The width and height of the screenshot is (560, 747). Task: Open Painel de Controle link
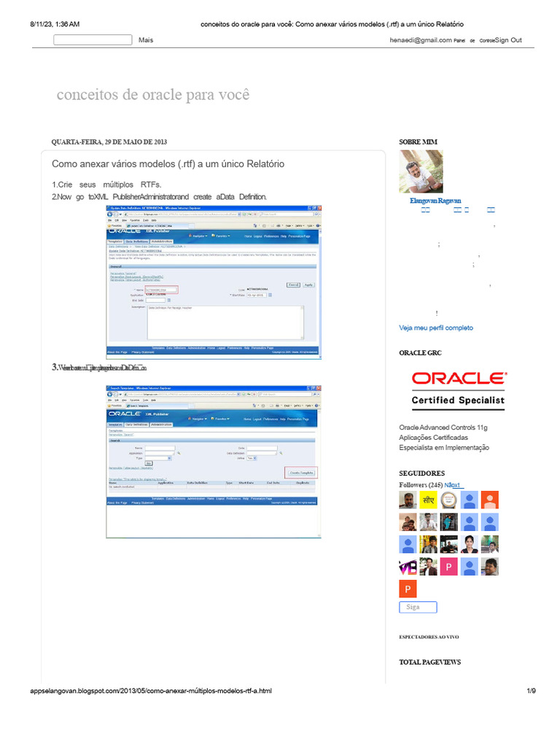pos(474,41)
